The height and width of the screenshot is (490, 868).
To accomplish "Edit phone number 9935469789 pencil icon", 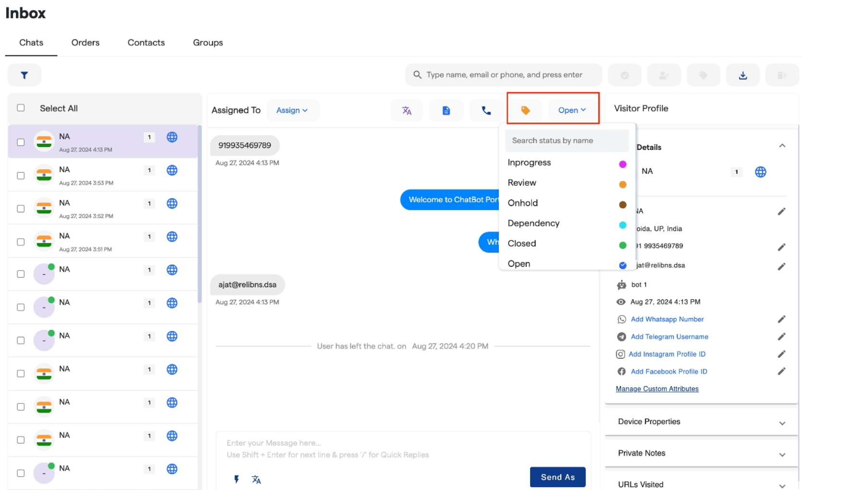I will (x=781, y=247).
